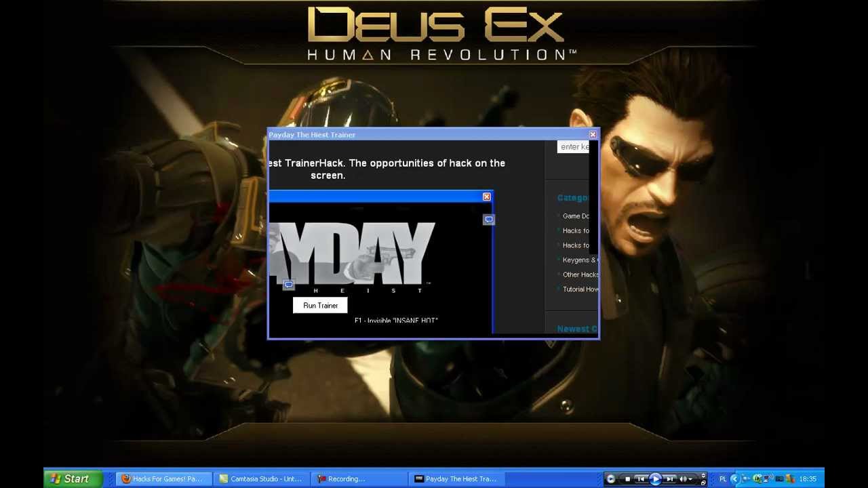
Task: Switch to the Camtasia Studio taskbar window
Action: tap(262, 479)
